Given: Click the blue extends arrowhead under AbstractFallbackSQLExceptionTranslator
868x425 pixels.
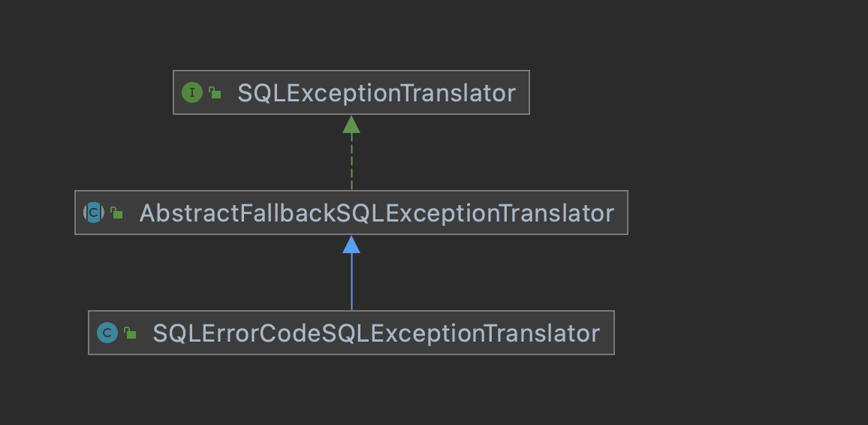Looking at the screenshot, I should (351, 245).
